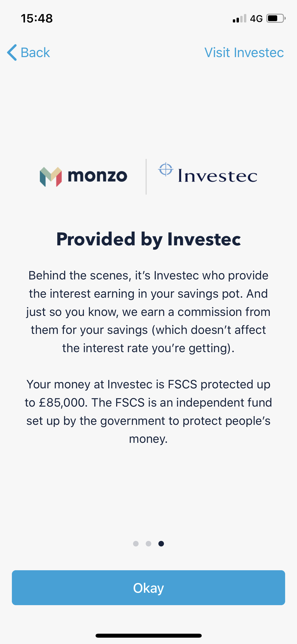This screenshot has width=297, height=644.
Task: Tap the Investec crosshair emblem
Action: point(166,169)
